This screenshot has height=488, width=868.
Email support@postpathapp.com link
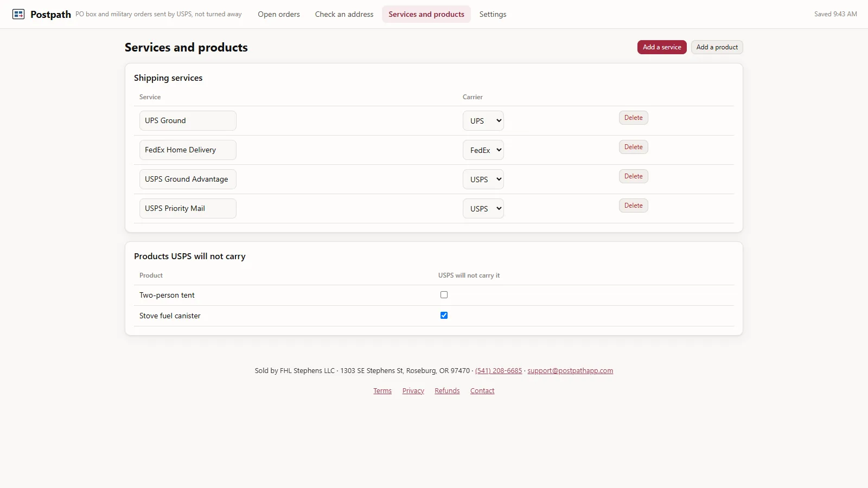(570, 371)
